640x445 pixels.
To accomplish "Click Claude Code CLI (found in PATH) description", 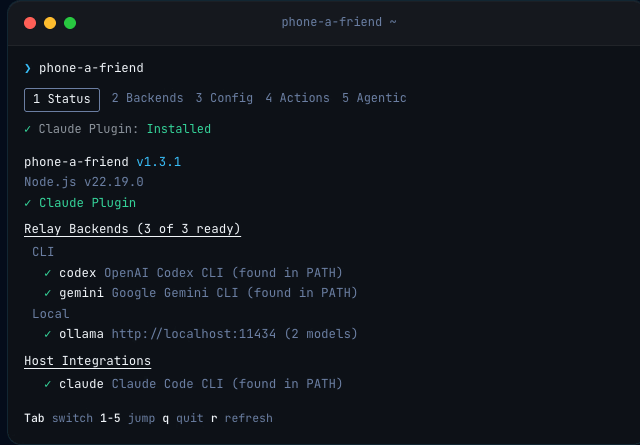I will (x=227, y=384).
